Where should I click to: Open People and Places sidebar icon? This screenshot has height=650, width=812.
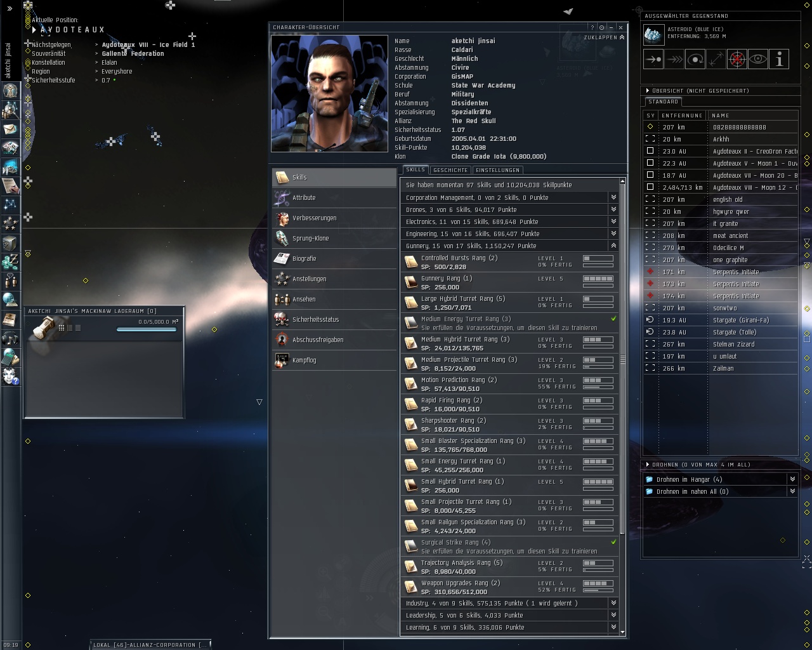[10, 110]
